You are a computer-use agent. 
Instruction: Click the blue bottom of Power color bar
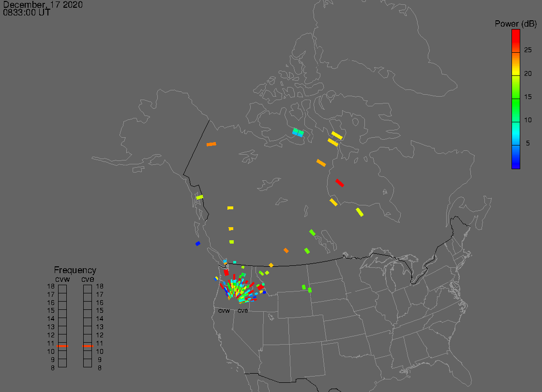(516, 157)
